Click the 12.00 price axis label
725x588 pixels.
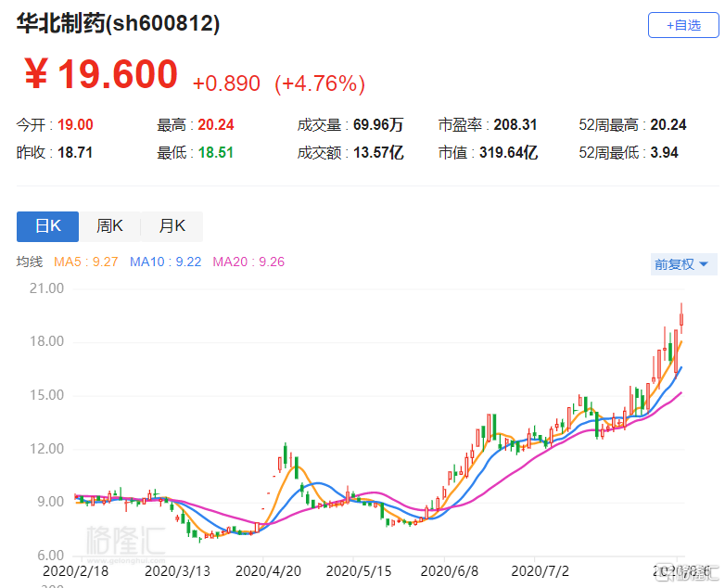(x=46, y=448)
